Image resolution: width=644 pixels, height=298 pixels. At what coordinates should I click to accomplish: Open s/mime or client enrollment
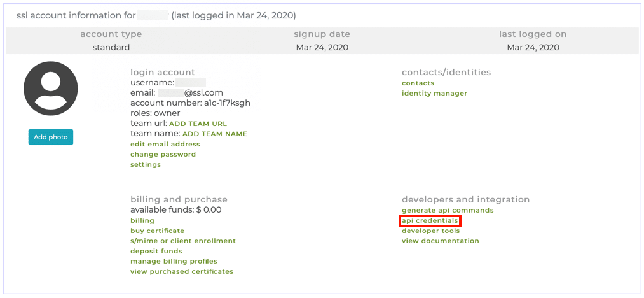[183, 241]
